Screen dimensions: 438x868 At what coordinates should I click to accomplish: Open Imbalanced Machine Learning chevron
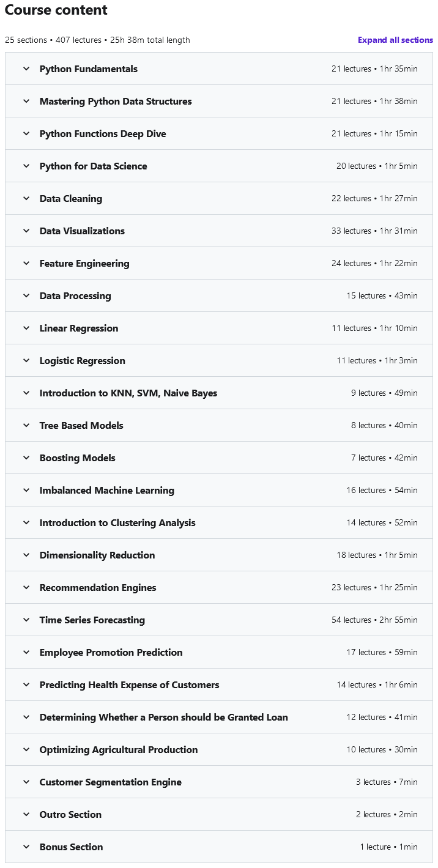[26, 490]
